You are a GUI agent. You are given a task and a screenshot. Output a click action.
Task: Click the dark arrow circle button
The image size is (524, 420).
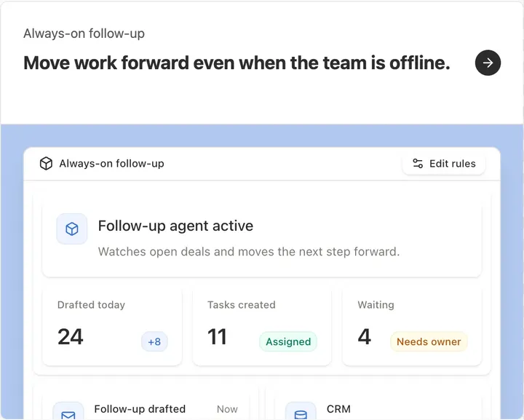(488, 63)
